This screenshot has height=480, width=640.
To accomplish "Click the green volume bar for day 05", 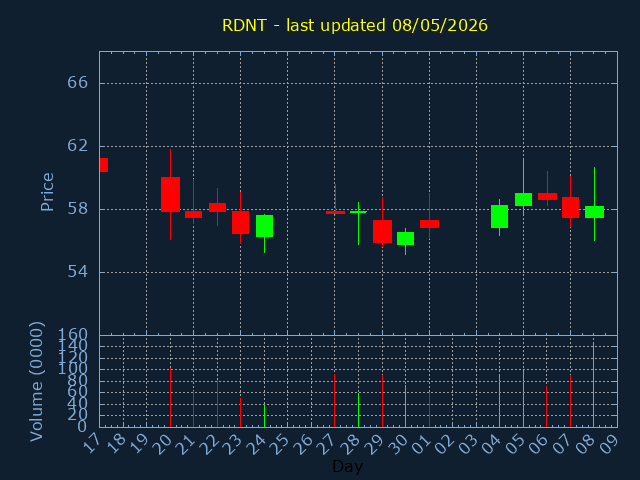I will coord(523,398).
